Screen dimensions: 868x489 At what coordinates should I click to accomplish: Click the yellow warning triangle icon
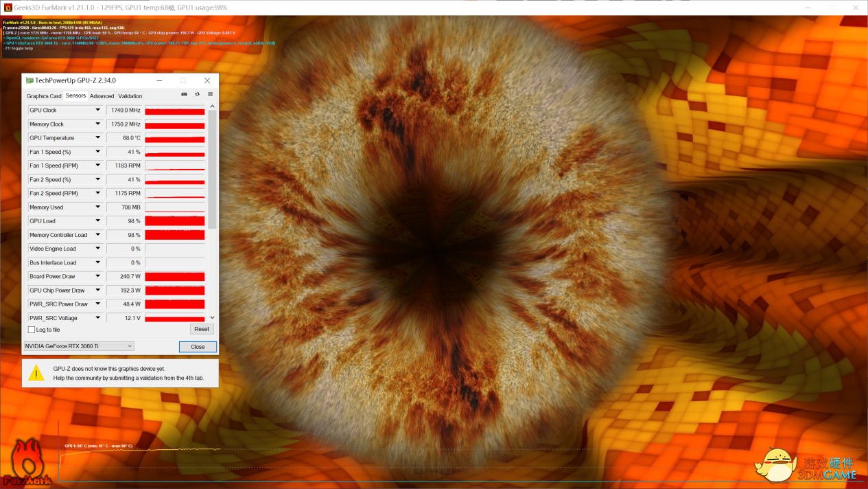[x=36, y=373]
